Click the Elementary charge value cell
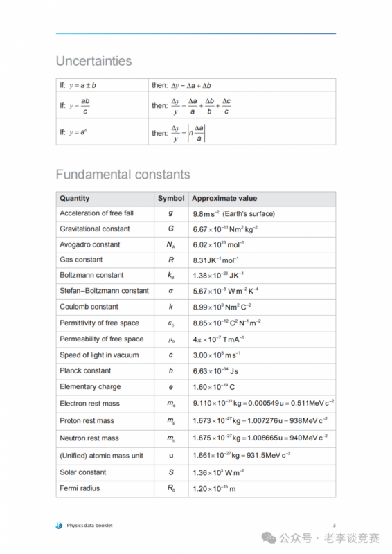The width and height of the screenshot is (392, 554). pos(262,387)
